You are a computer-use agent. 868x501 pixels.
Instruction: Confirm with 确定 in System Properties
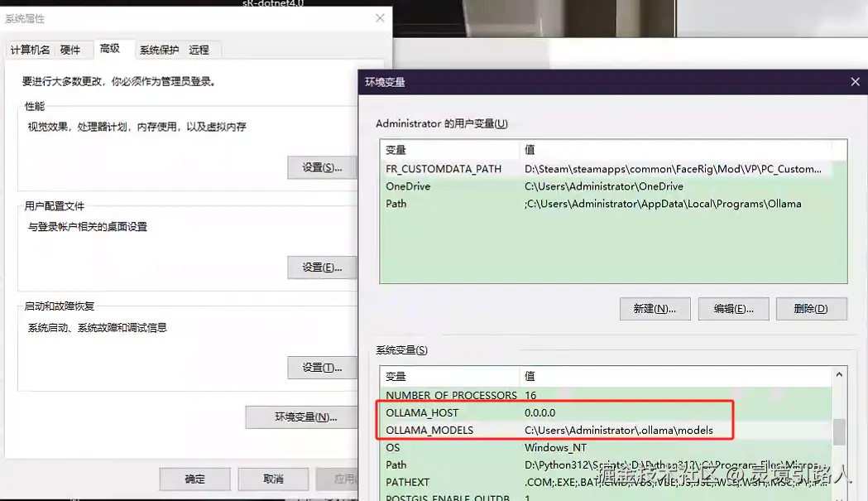pyautogui.click(x=194, y=479)
